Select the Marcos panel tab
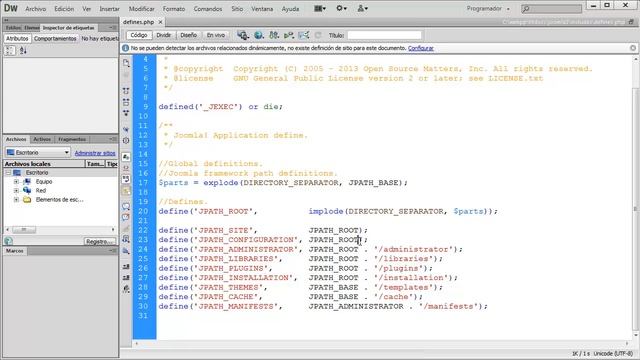The height and width of the screenshot is (360, 640). click(15, 251)
